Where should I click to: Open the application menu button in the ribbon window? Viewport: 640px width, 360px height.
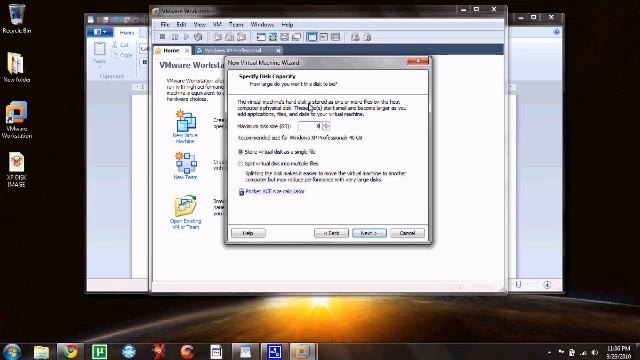tap(100, 32)
